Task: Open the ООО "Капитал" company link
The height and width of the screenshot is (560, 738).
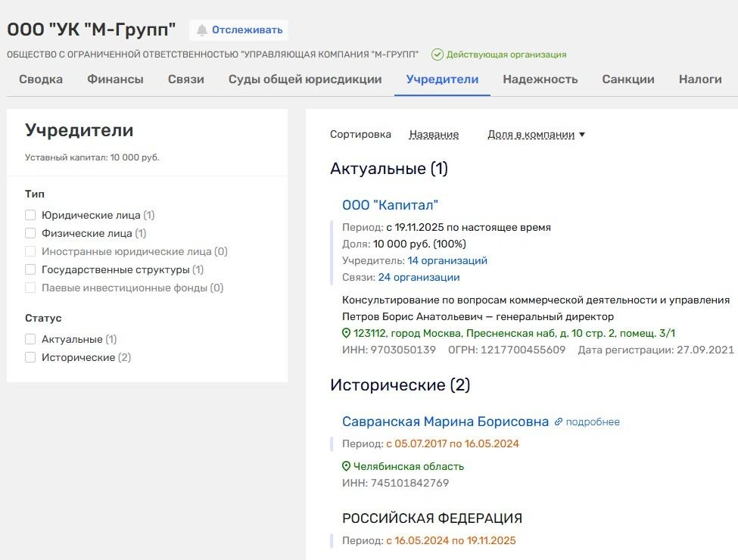Action: [x=390, y=205]
